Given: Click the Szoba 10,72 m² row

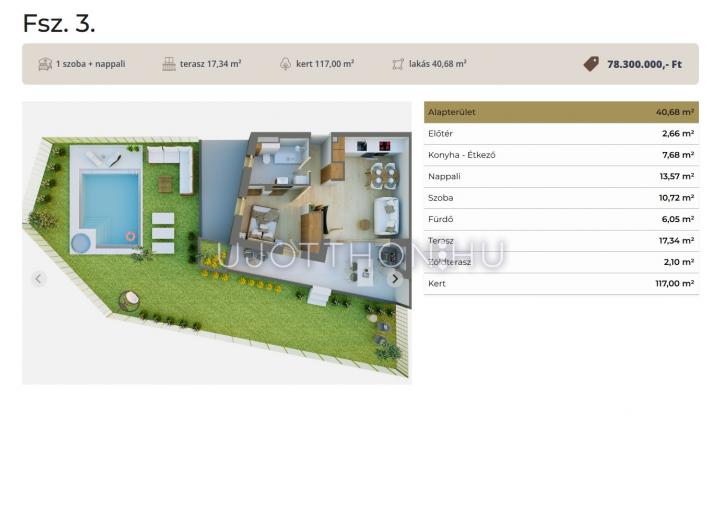Looking at the screenshot, I should point(560,198).
